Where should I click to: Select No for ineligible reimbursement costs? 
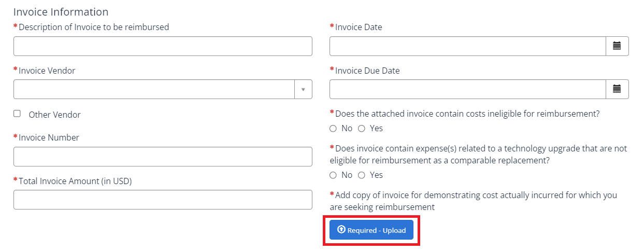(x=333, y=129)
